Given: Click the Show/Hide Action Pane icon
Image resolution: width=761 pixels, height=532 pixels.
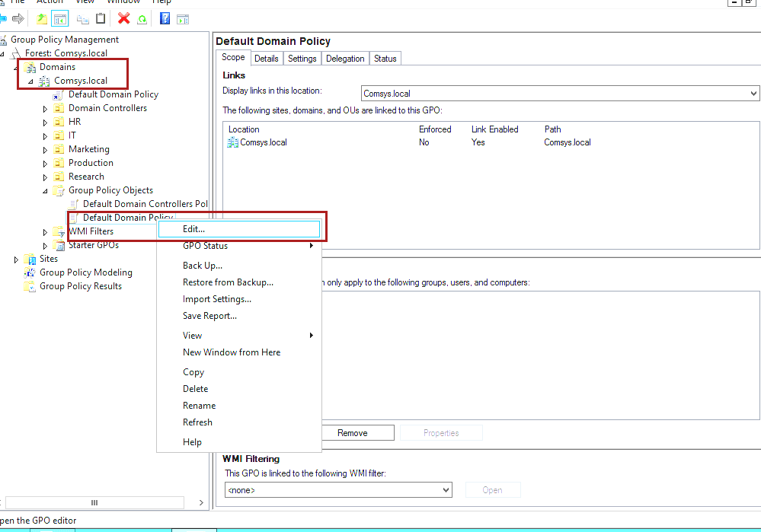Looking at the screenshot, I should coord(183,18).
